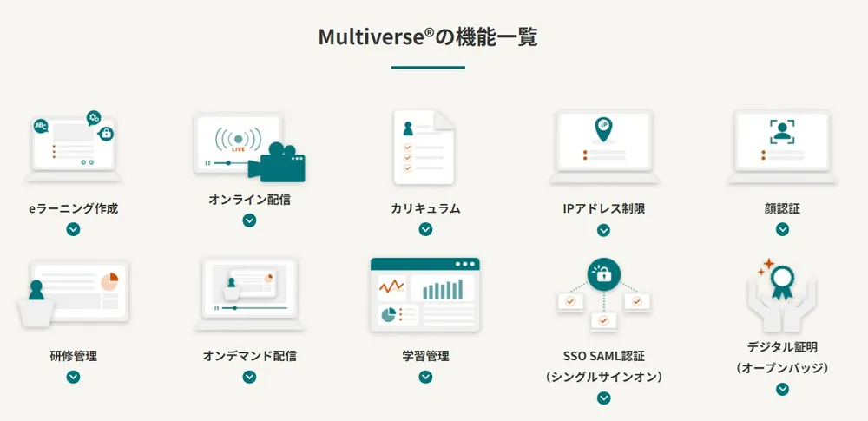Image resolution: width=868 pixels, height=421 pixels.
Task: Select the （シングルサインオン） subtitle text
Action: tap(603, 378)
